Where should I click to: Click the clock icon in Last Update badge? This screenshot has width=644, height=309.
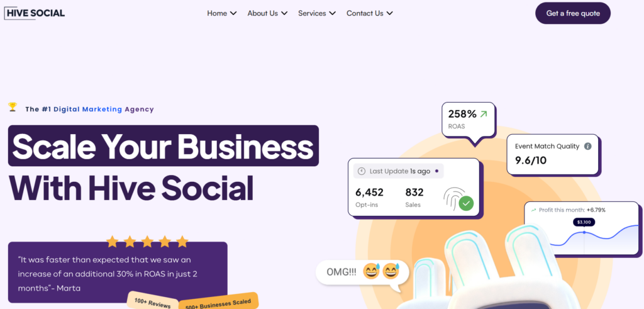point(361,171)
